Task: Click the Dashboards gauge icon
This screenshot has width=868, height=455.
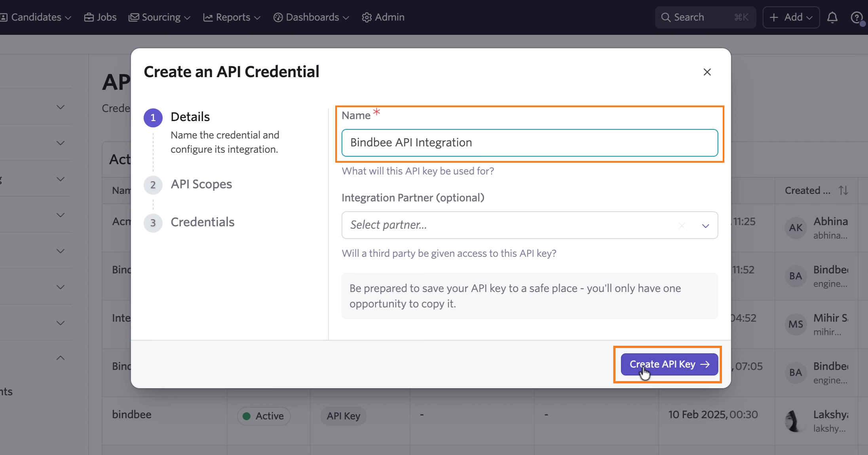Action: 278,17
